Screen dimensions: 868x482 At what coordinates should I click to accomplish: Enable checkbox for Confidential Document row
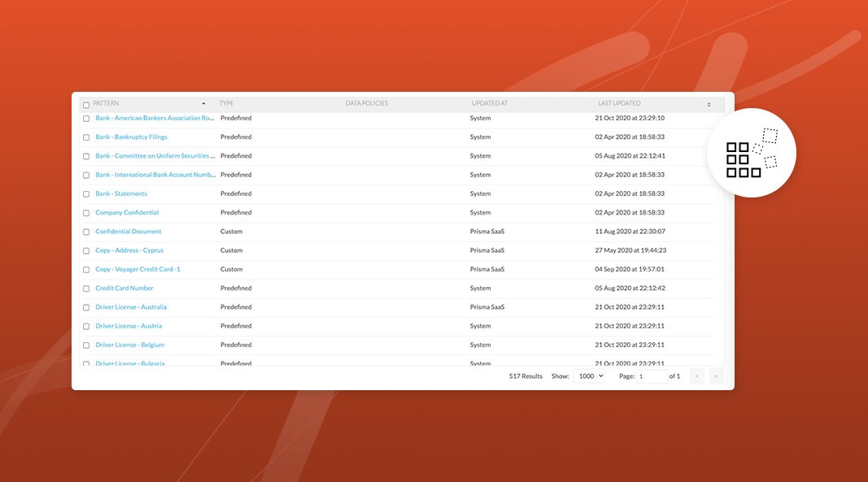[85, 232]
